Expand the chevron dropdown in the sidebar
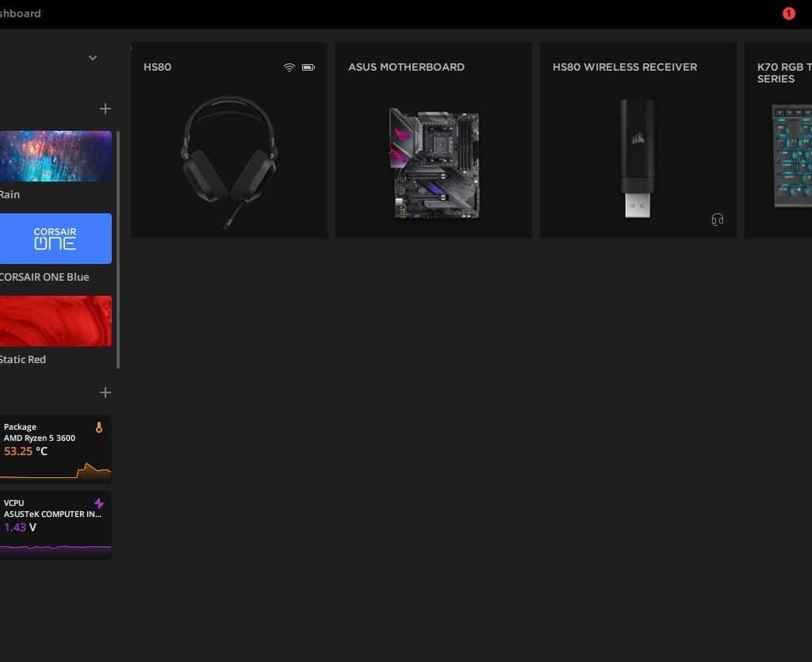The width and height of the screenshot is (812, 662). click(x=93, y=58)
